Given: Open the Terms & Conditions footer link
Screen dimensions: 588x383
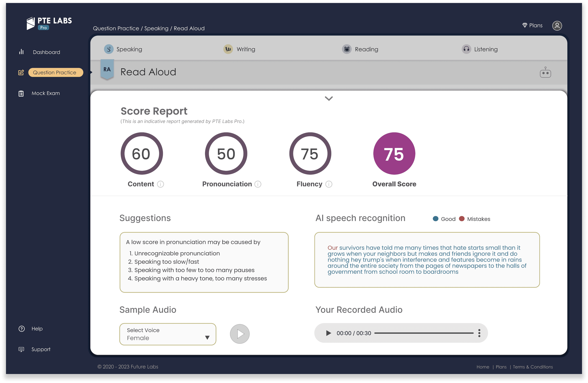Looking at the screenshot, I should click(533, 367).
